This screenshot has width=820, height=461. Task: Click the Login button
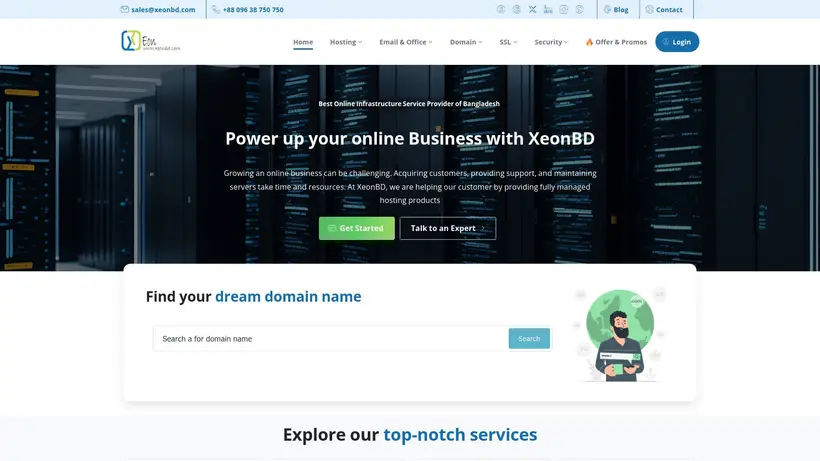pos(677,42)
